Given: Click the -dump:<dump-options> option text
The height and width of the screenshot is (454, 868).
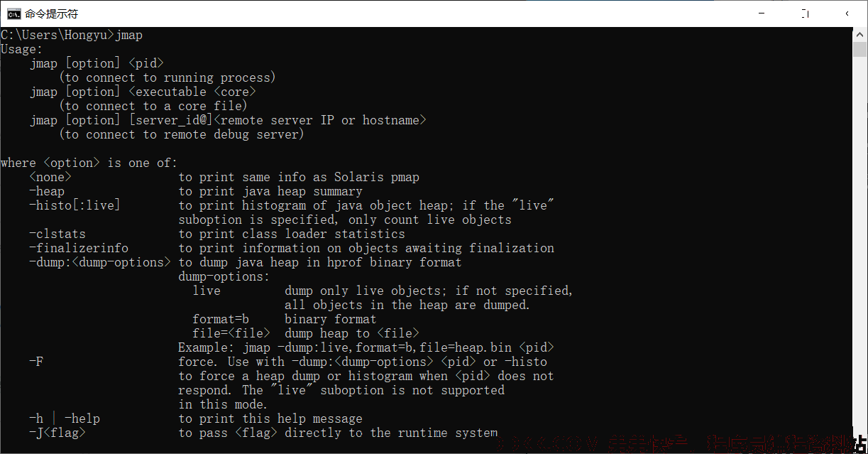Looking at the screenshot, I should pos(100,262).
